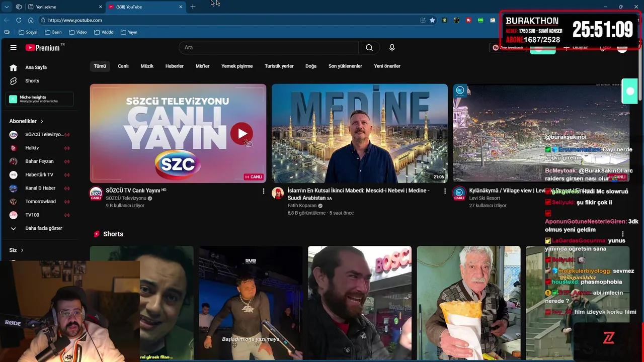Select the Tümü filter chip
This screenshot has width=644, height=362.
tap(100, 66)
